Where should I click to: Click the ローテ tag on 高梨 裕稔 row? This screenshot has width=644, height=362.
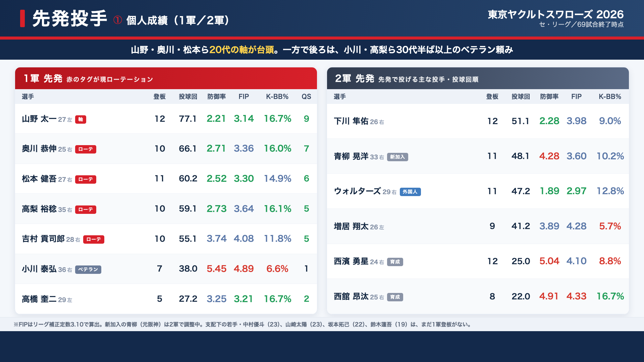tap(86, 209)
